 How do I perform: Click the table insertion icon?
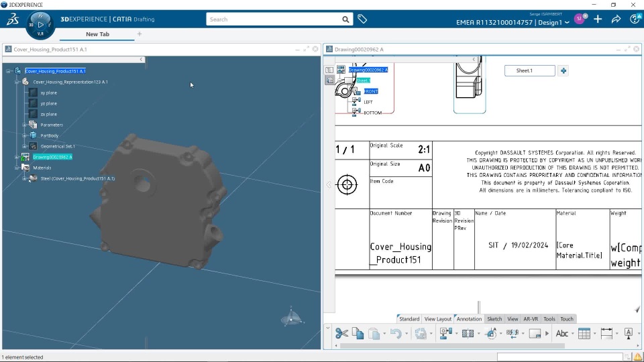tap(584, 333)
